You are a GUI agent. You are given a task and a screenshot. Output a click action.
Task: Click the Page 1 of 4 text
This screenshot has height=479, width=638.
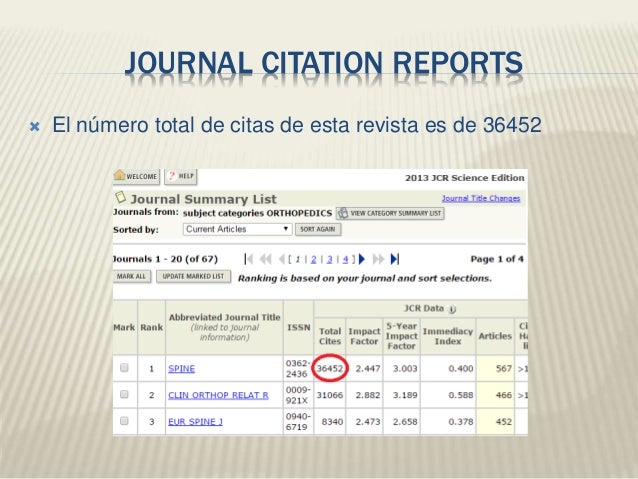click(x=497, y=259)
